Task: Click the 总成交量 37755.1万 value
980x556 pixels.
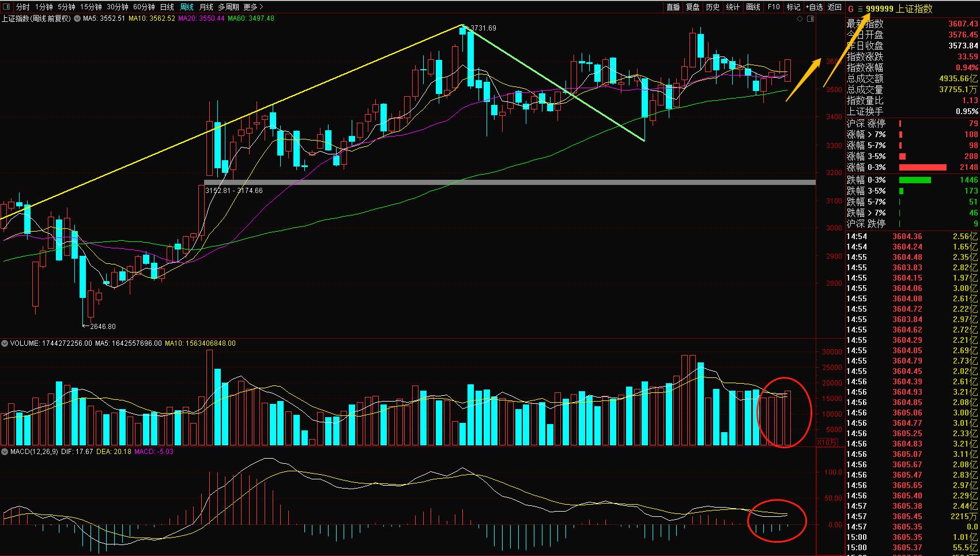Action: click(958, 89)
